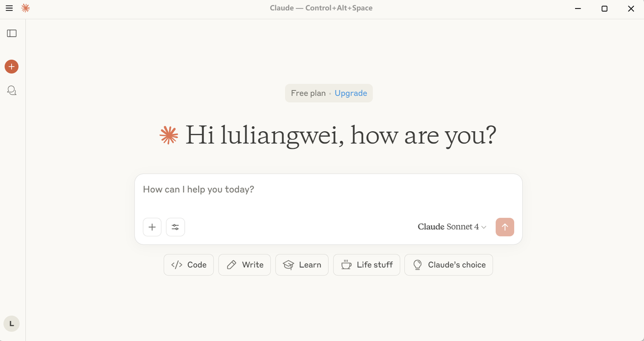This screenshot has height=341, width=644.
Task: Toggle the sidebar panel icon
Action: click(x=12, y=34)
